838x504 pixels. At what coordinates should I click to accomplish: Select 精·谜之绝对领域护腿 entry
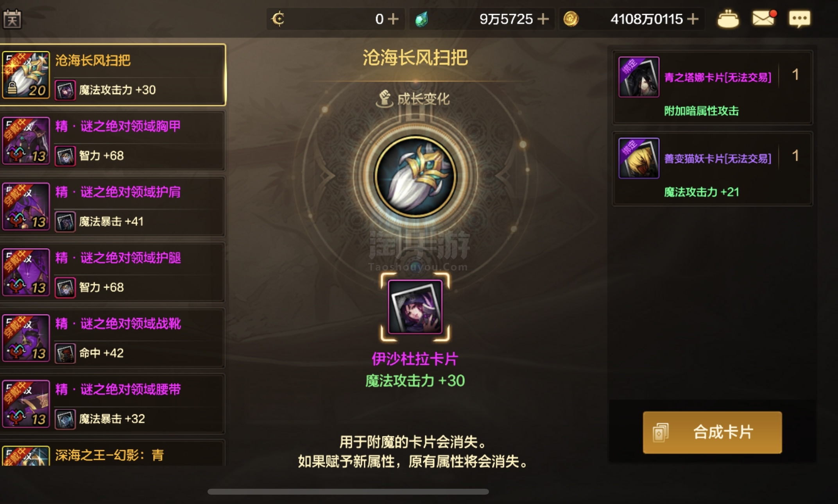(113, 272)
